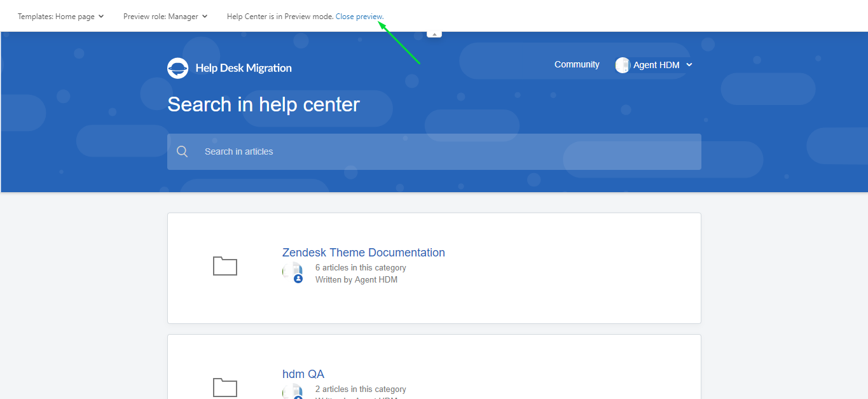Click author avatar under hdm QA category
This screenshot has height=399, width=868.
pos(293,391)
